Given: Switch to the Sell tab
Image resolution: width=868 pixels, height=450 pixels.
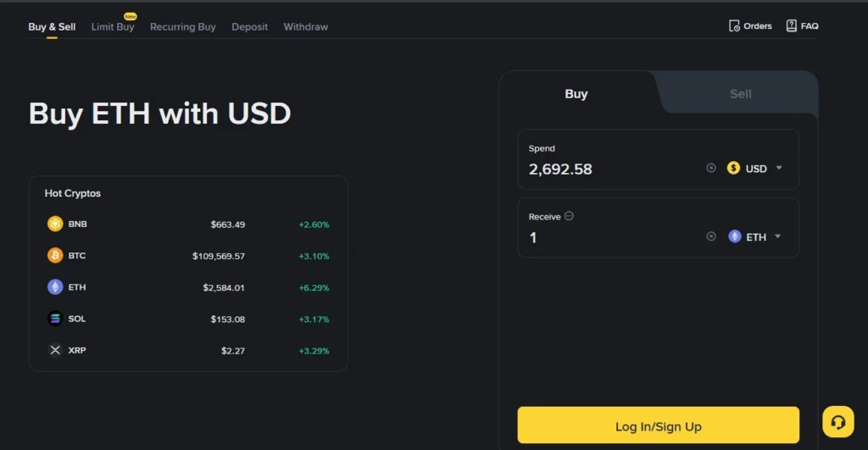Looking at the screenshot, I should point(741,93).
